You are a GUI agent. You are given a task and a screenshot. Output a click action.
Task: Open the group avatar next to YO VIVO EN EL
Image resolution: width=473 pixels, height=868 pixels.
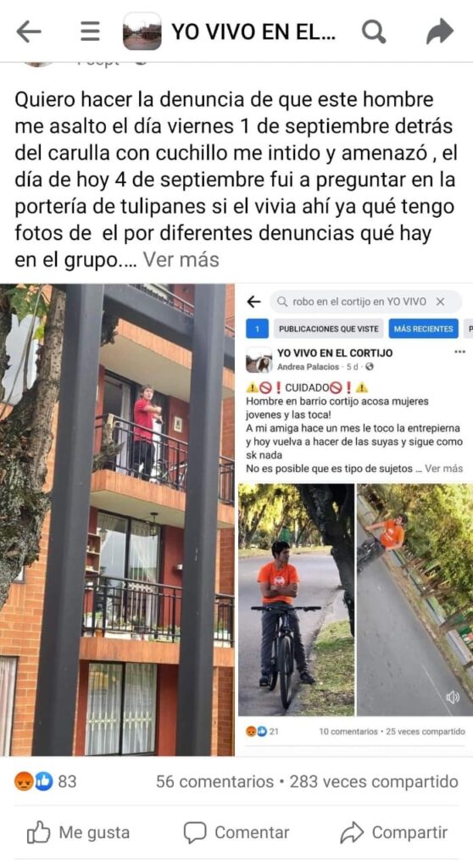point(142,31)
